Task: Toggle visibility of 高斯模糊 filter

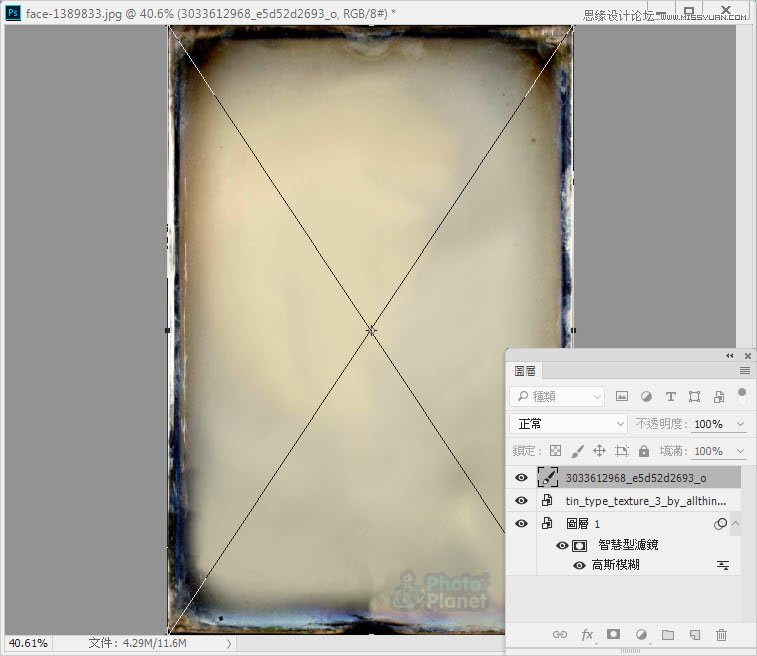Action: [579, 565]
